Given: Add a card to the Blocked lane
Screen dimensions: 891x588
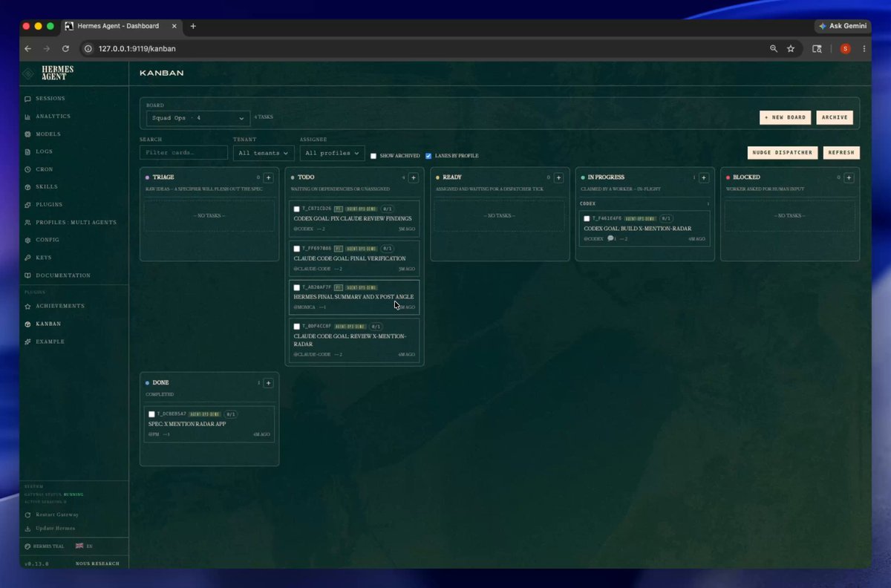Looking at the screenshot, I should tap(849, 177).
